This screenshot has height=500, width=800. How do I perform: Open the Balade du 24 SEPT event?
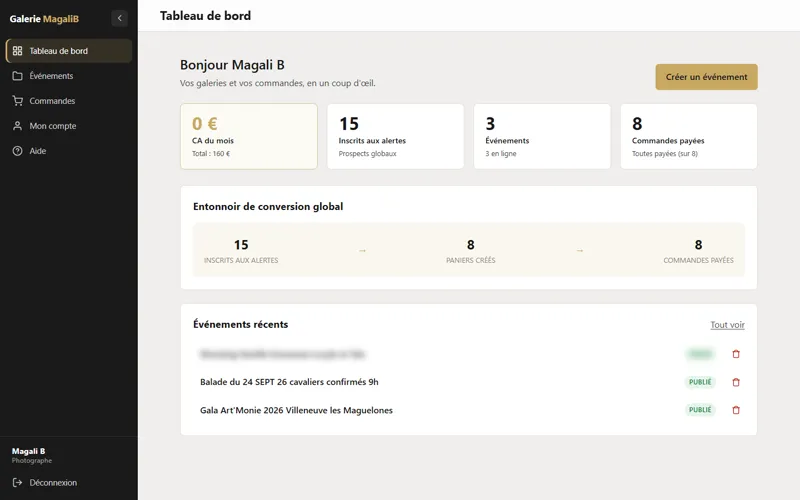(289, 382)
